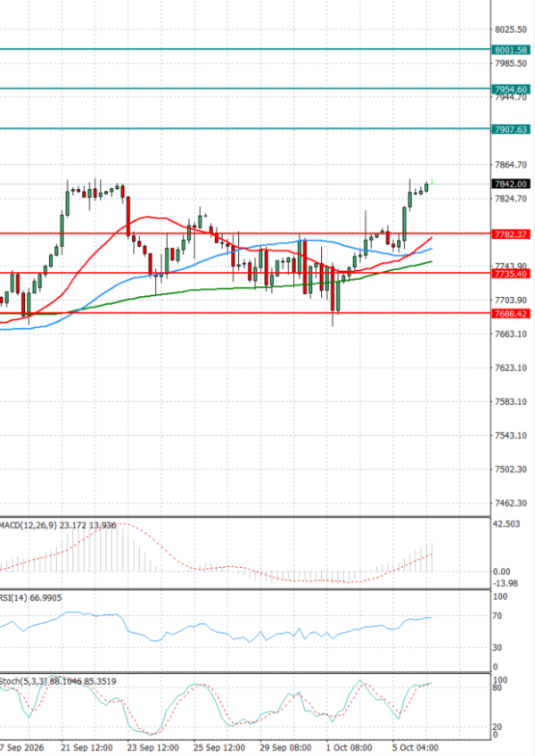Click the 7703.90 price axis value
The height and width of the screenshot is (756, 535).
point(511,300)
